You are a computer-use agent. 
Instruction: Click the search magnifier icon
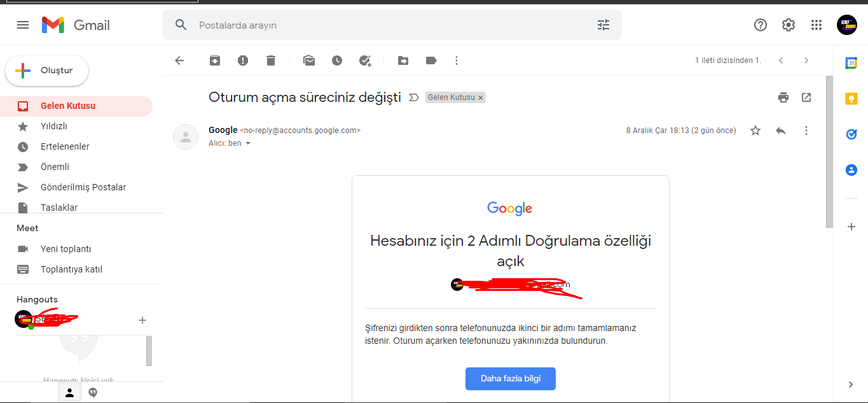coord(181,25)
